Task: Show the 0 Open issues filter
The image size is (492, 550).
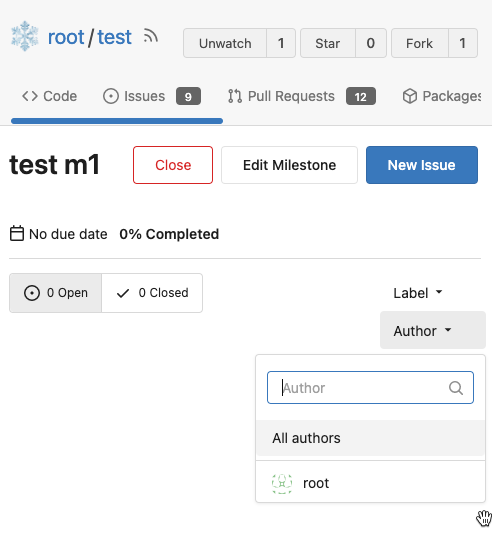Action: (55, 293)
